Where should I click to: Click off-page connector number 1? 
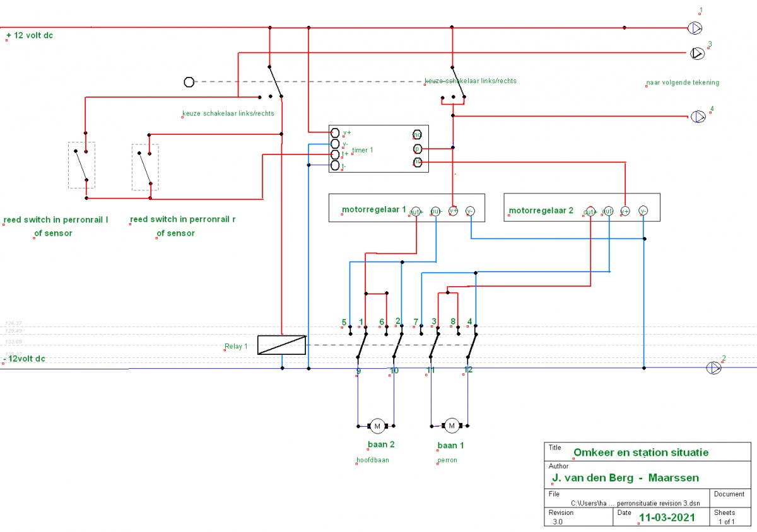click(x=695, y=28)
